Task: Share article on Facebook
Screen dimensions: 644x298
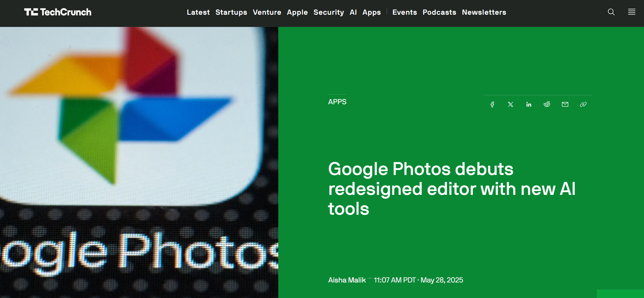Action: pyautogui.click(x=492, y=105)
